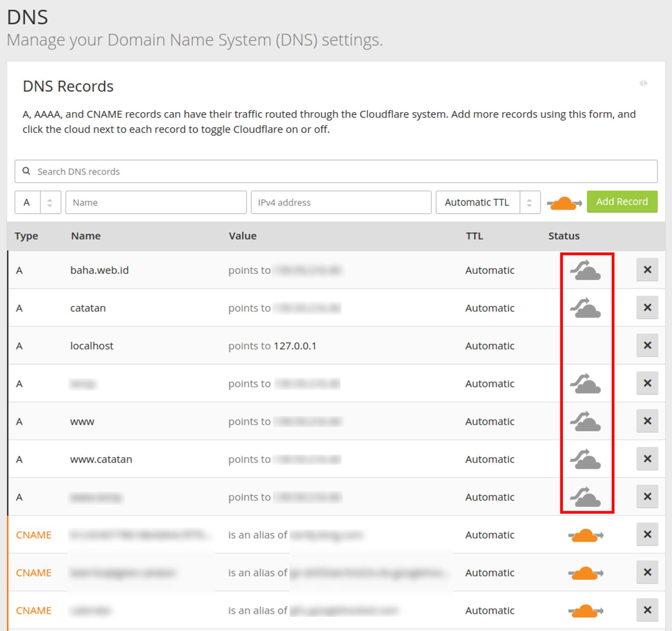Toggle the cloud status for www.catatan record
Screen dimensions: 672x631
point(585,459)
